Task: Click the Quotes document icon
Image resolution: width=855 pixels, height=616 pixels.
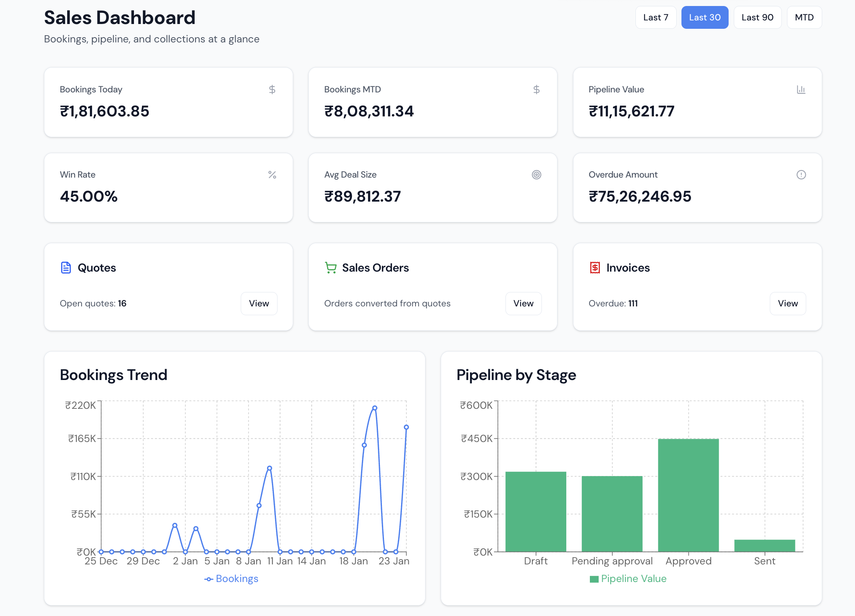Action: (x=66, y=268)
